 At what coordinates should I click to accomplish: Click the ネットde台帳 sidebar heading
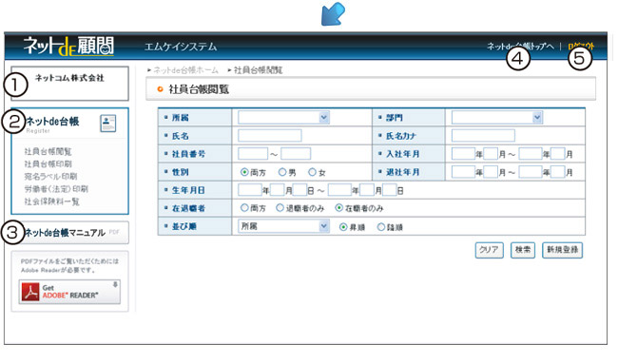click(52, 121)
